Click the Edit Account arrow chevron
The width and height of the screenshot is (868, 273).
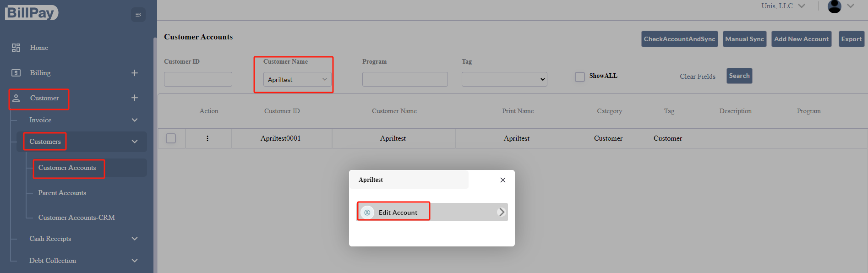coord(502,212)
